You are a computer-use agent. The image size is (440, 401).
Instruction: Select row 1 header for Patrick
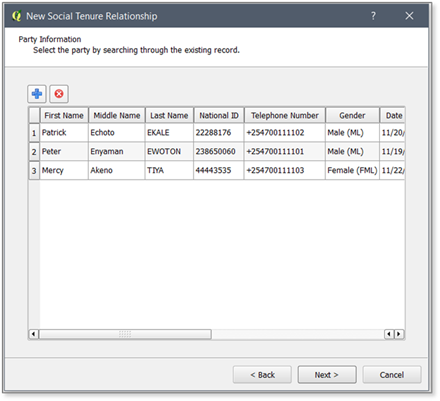pyautogui.click(x=34, y=133)
